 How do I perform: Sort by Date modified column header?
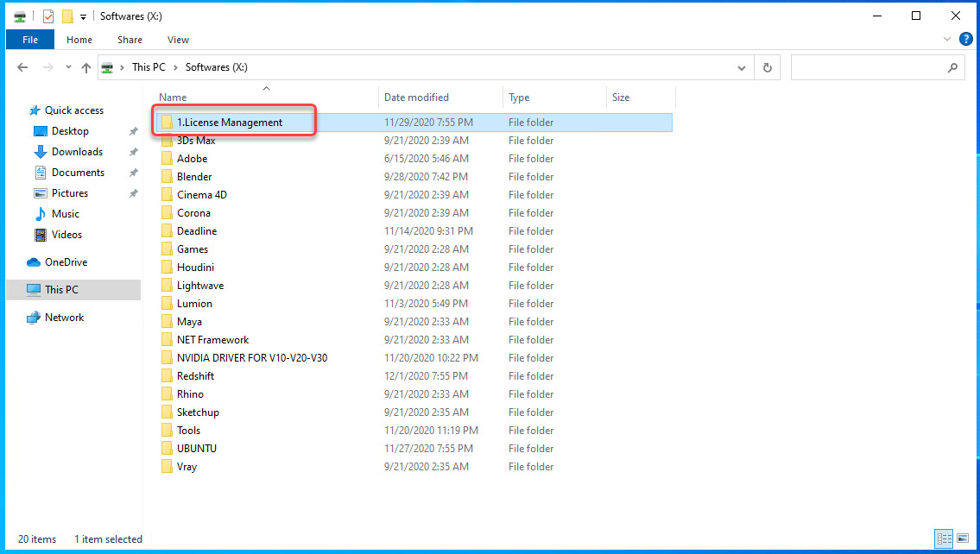click(x=416, y=98)
